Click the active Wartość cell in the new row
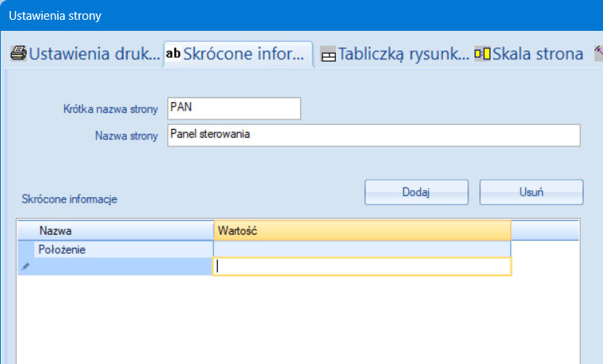Image resolution: width=603 pixels, height=364 pixels. 362,267
